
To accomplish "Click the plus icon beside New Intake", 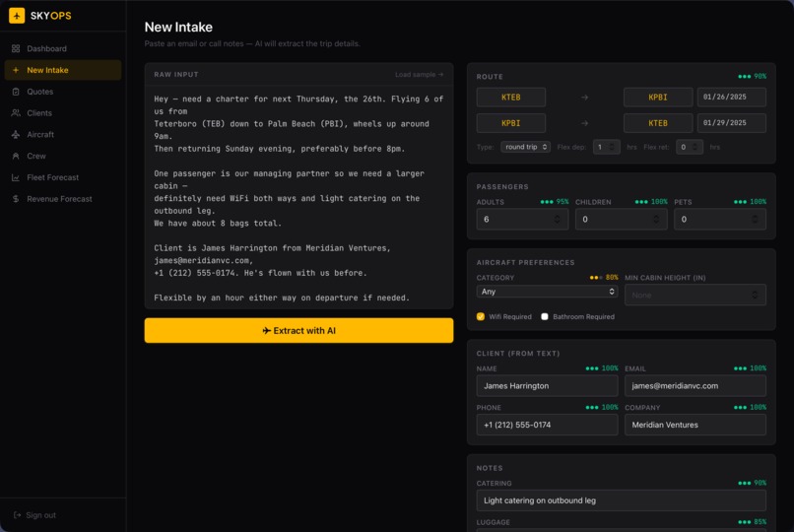I will coord(16,70).
